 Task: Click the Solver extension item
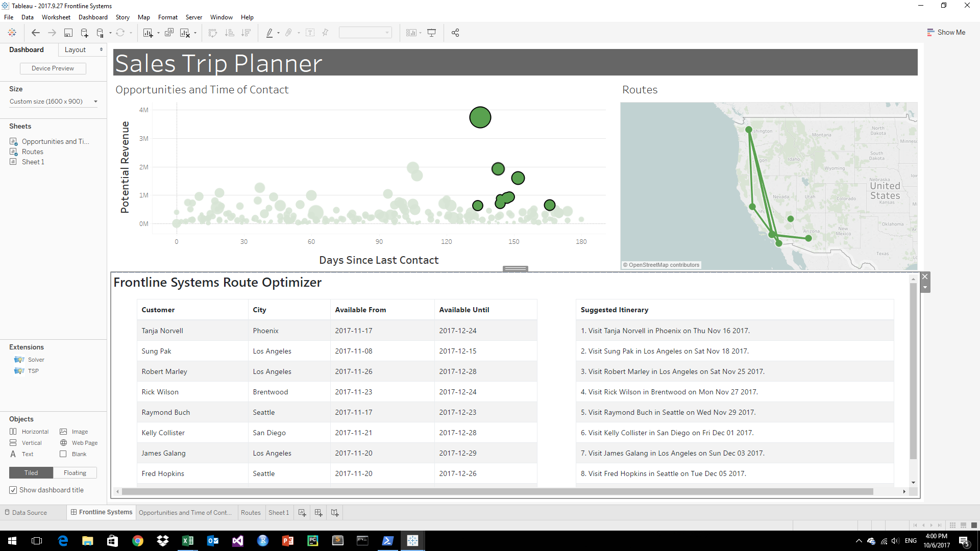(36, 360)
